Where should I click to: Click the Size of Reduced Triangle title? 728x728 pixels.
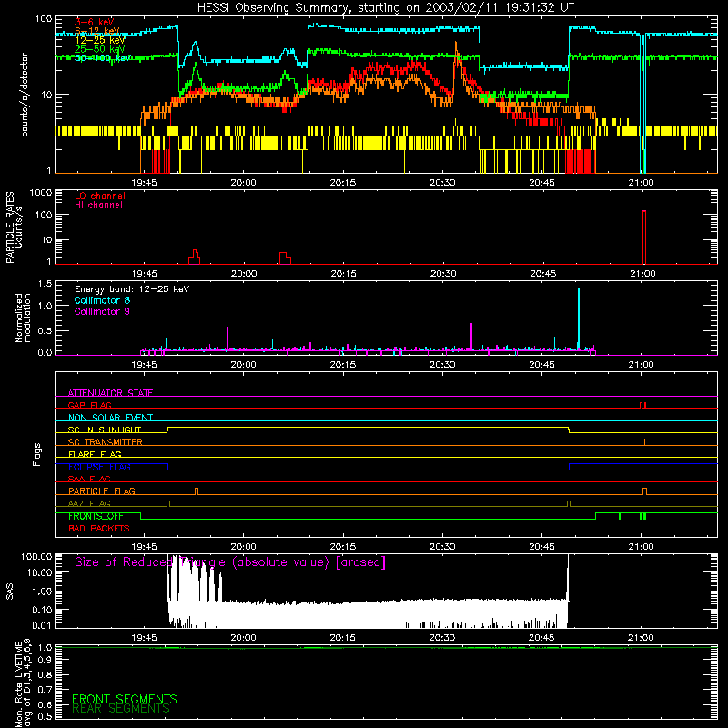(x=230, y=562)
